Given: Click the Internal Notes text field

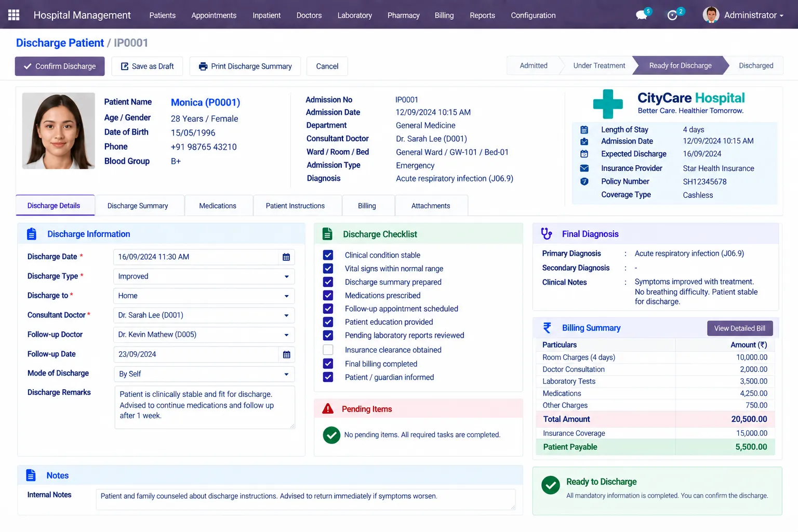Looking at the screenshot, I should point(306,499).
